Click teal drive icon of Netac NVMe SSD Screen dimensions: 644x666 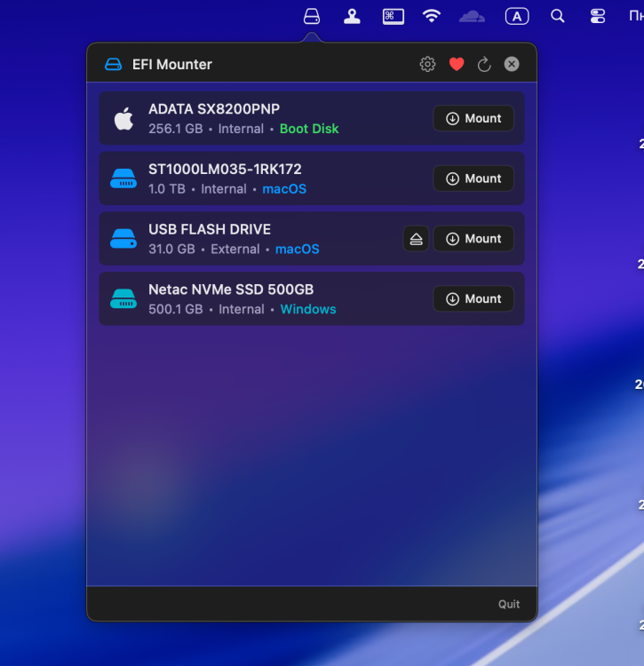click(123, 298)
